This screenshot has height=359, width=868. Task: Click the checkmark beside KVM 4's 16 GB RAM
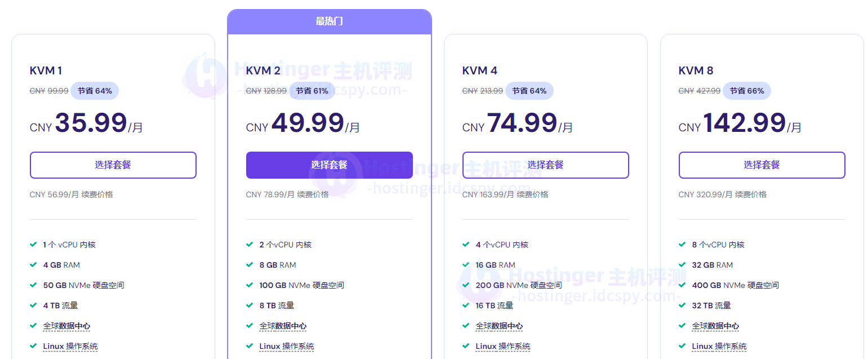(465, 264)
